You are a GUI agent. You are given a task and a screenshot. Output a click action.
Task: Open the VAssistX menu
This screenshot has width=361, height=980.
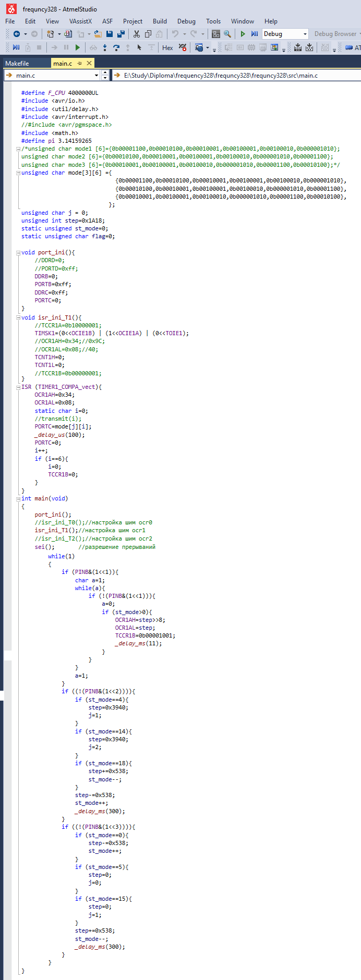tap(80, 21)
